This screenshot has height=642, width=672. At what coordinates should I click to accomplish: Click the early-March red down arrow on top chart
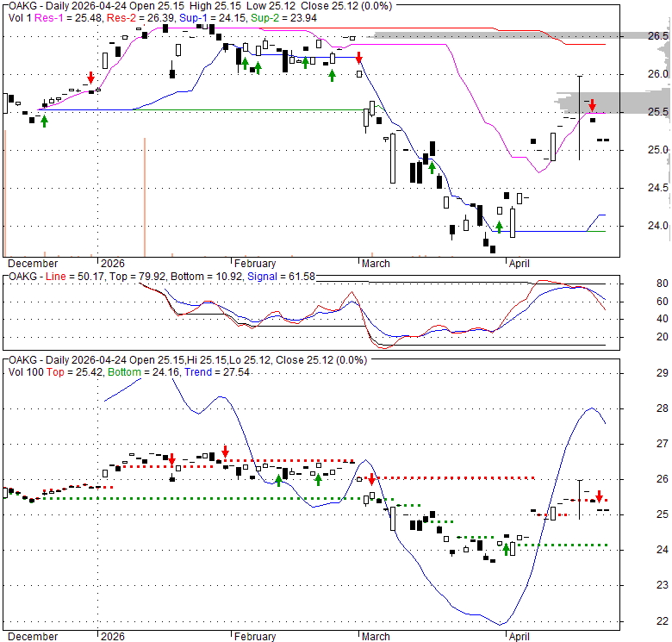(359, 59)
